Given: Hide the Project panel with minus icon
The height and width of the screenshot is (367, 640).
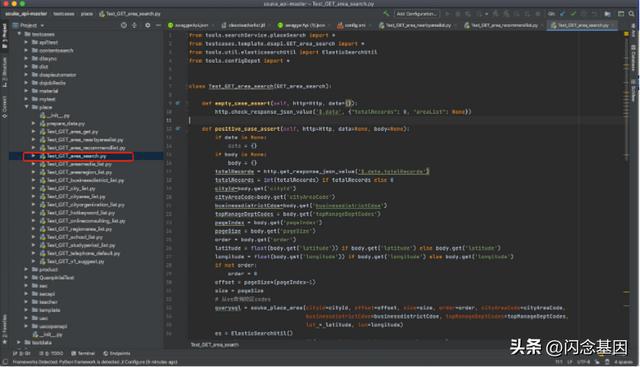Looking at the screenshot, I should (x=158, y=25).
